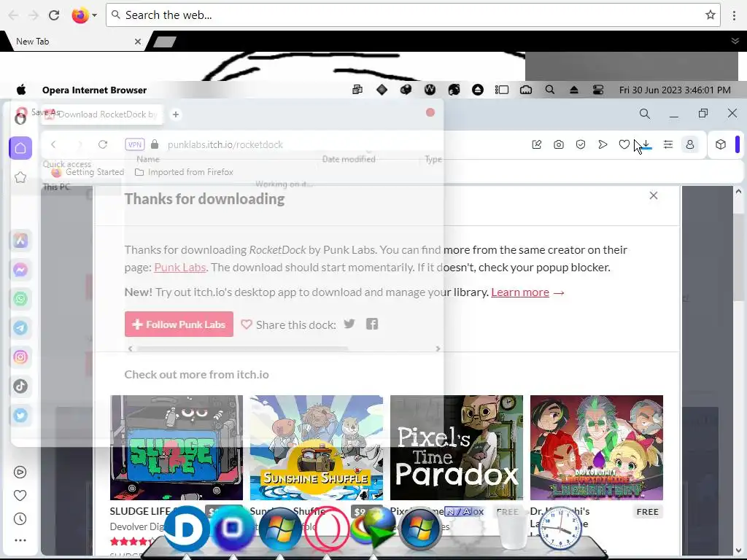The height and width of the screenshot is (560, 747).
Task: Open the Opera account profile icon
Action: [690, 144]
